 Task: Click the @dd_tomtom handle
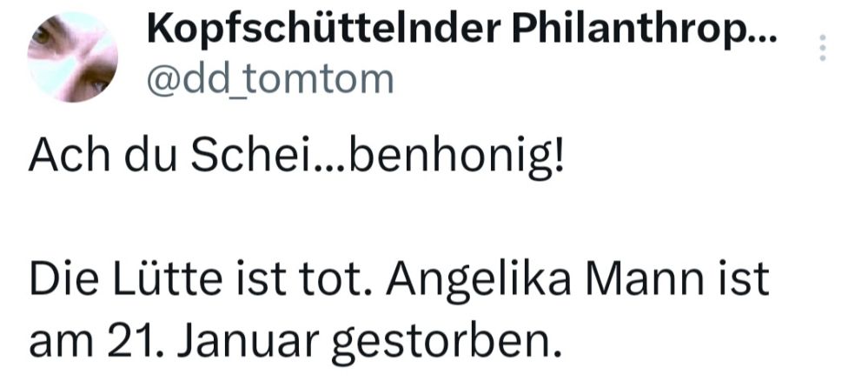[268, 79]
